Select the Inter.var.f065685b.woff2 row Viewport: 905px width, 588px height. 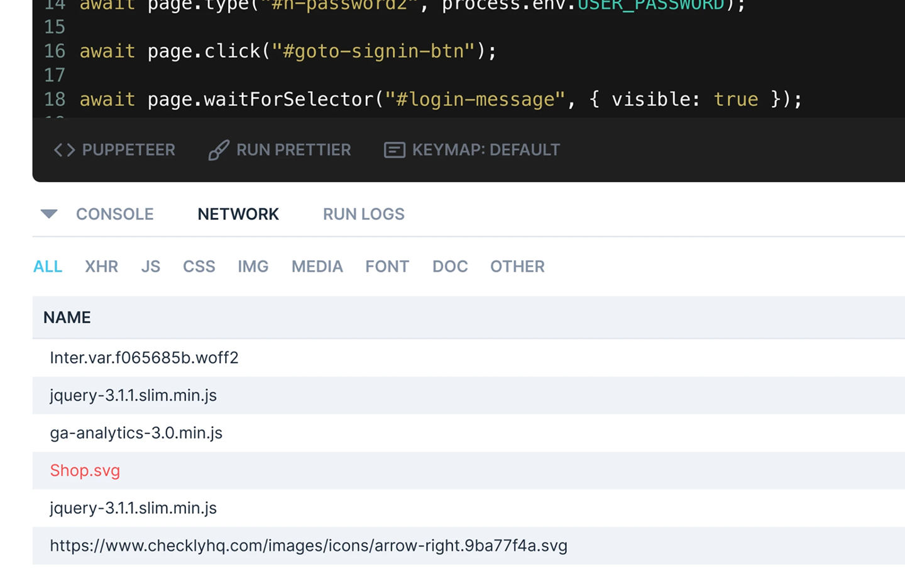pos(469,358)
